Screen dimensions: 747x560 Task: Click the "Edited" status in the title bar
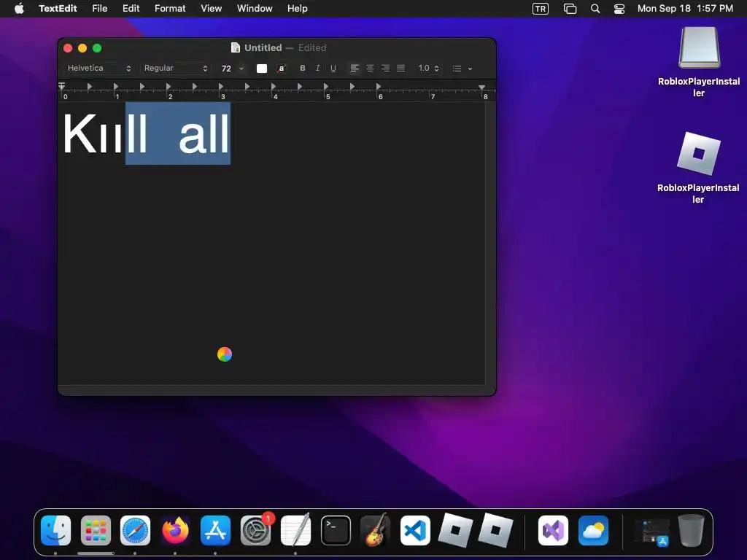(x=312, y=47)
